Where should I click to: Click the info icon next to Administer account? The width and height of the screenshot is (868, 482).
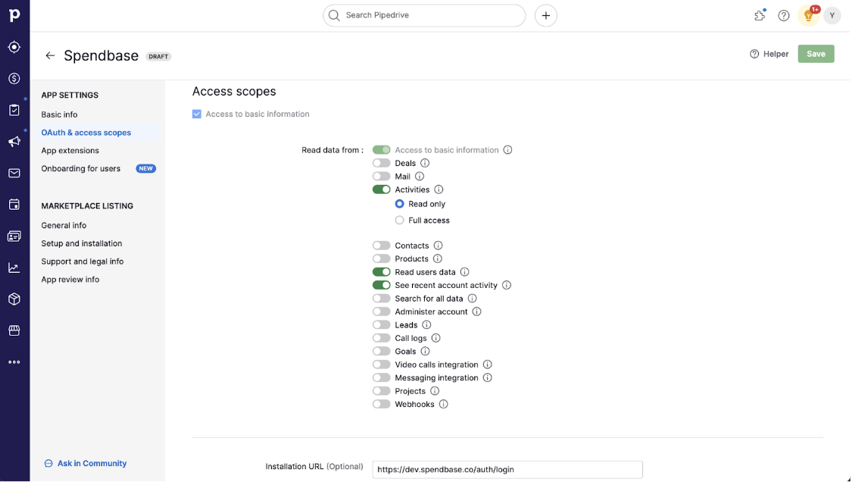[x=477, y=312]
